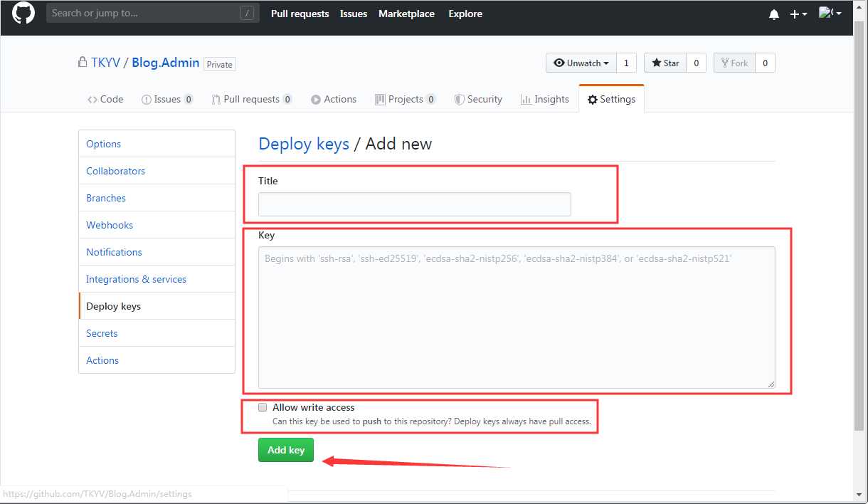Go to Issues in top navigation
Screen dimensions: 868x504
coord(354,14)
